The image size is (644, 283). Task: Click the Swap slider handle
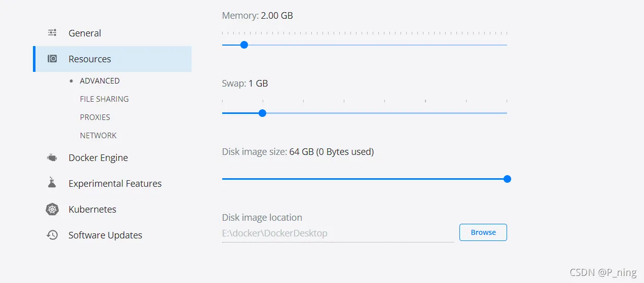[x=262, y=113]
